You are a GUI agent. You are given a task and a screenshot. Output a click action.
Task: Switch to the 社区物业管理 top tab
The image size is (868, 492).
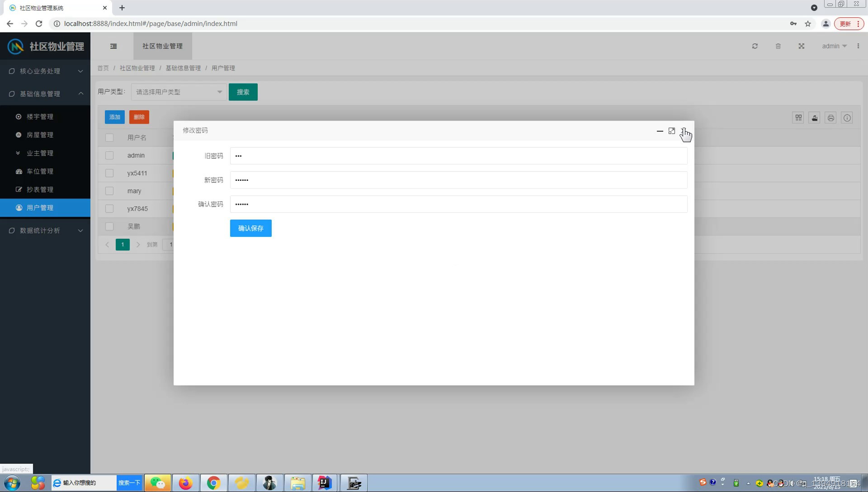(x=162, y=46)
